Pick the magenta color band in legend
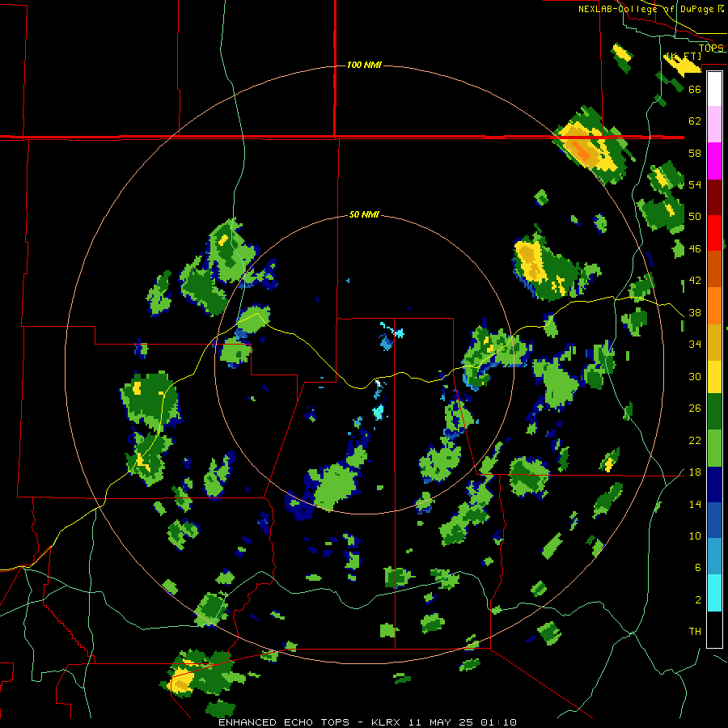The height and width of the screenshot is (728, 728). (x=714, y=160)
